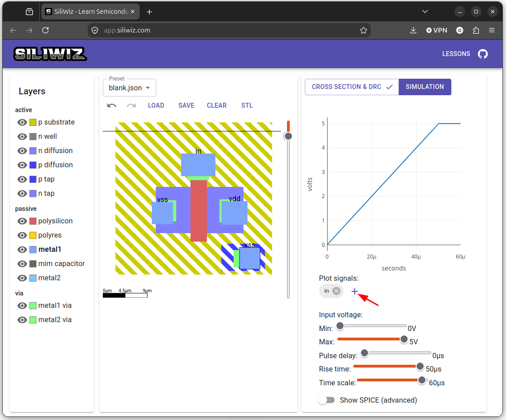Open the GitHub repository icon
This screenshot has height=420, width=506.
click(x=483, y=54)
